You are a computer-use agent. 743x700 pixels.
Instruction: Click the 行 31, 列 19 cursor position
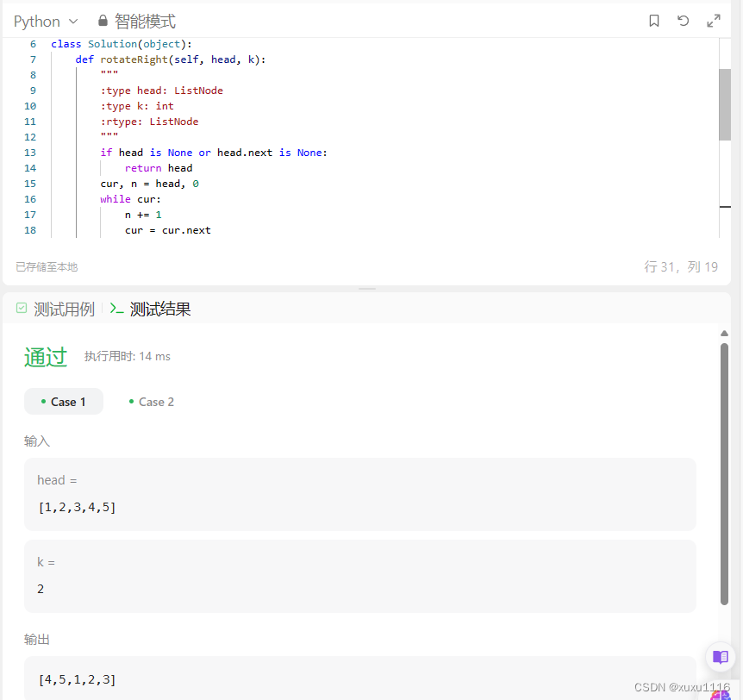pos(681,267)
